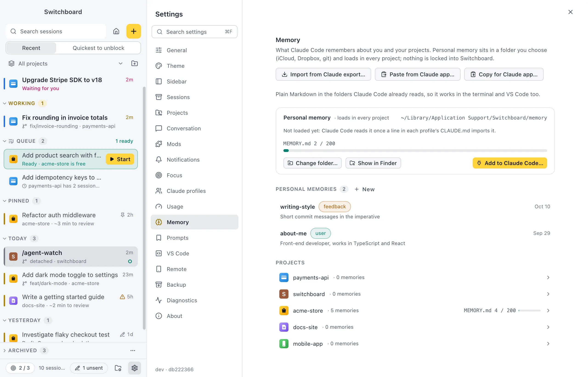The height and width of the screenshot is (377, 588).
Task: Click the acme-store MEMORY.md usage bar
Action: (x=529, y=310)
